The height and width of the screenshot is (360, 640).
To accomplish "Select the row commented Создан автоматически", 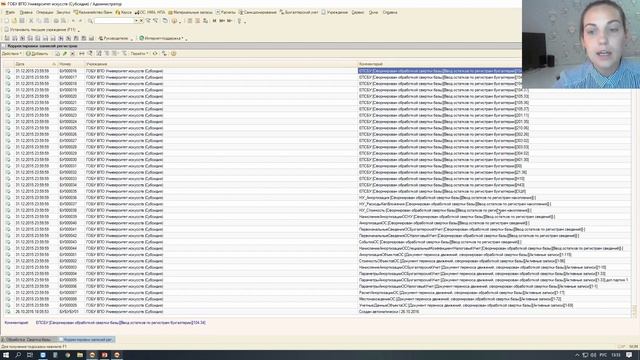I will [316, 311].
